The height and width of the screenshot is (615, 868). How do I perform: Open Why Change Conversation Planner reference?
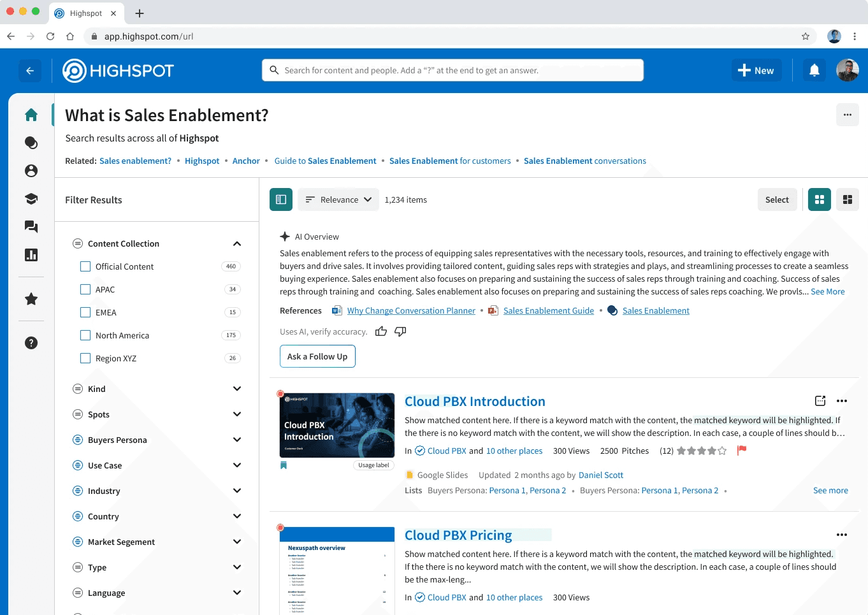click(x=411, y=311)
